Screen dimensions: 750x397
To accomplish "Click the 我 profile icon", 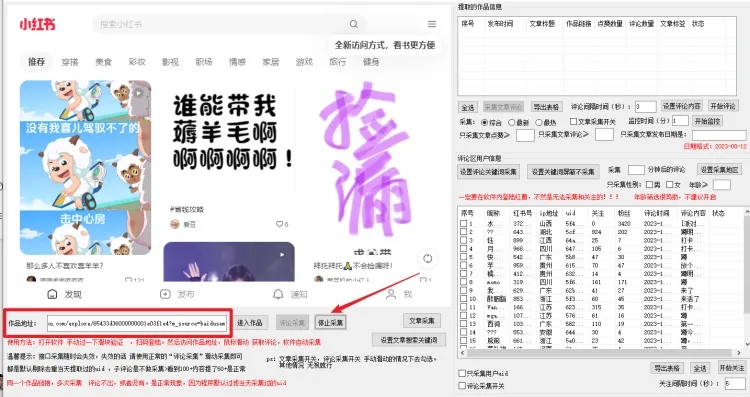I will tap(391, 294).
